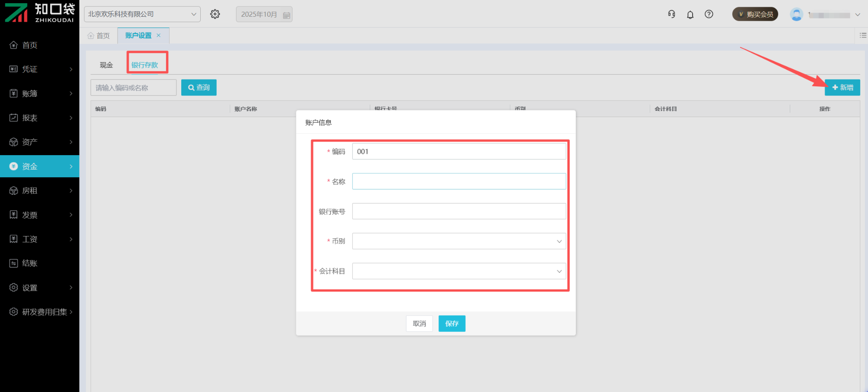The width and height of the screenshot is (868, 392).
Task: Close the 账户设置 tab
Action: click(x=159, y=35)
